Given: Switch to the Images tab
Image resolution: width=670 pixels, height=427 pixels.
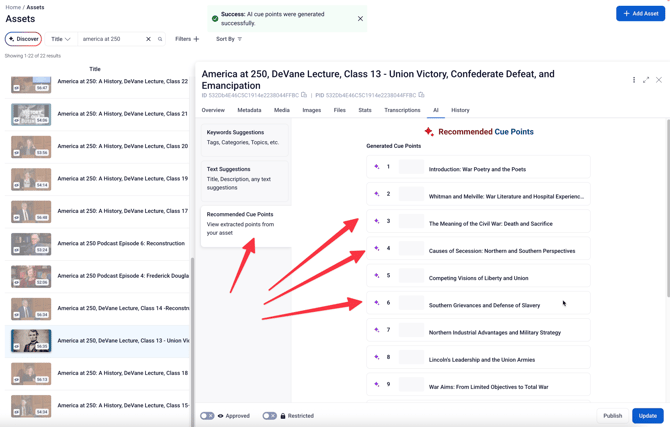Looking at the screenshot, I should pos(311,110).
